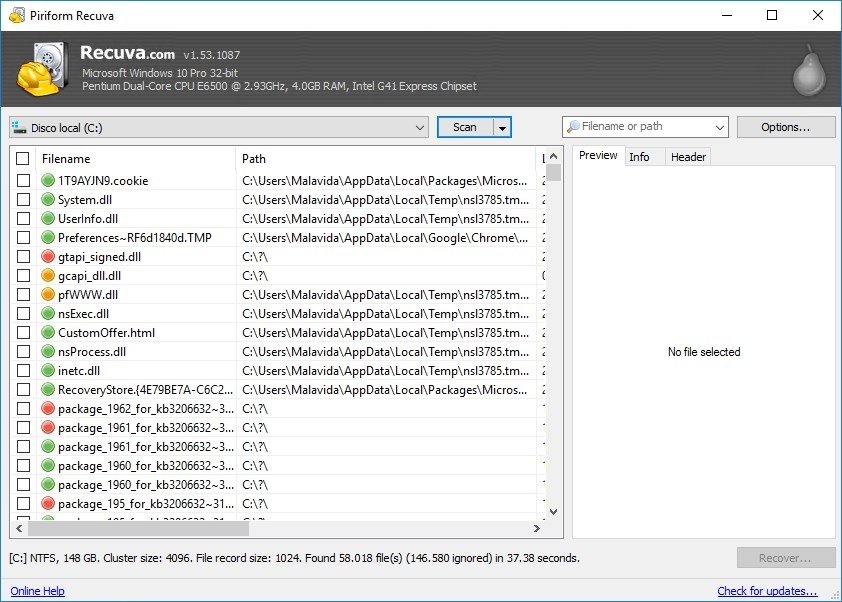Click the magnifier icon in the search field
Image resolution: width=842 pixels, height=602 pixels.
(572, 126)
